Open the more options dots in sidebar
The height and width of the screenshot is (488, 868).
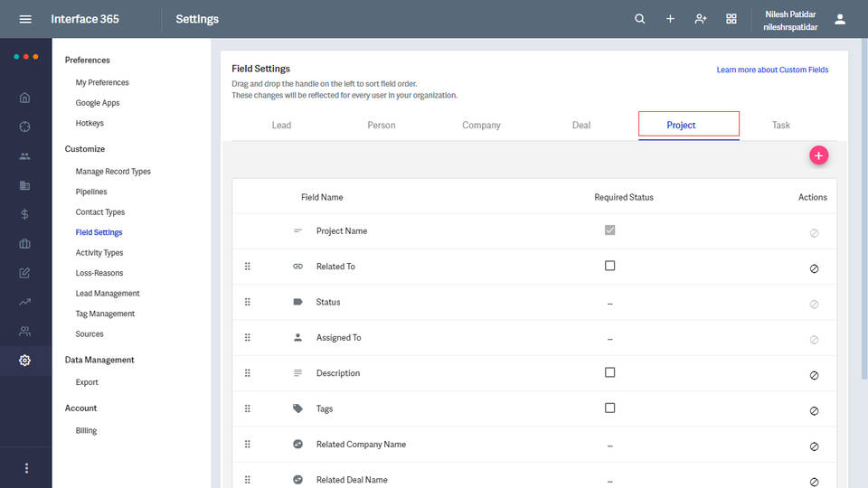point(26,468)
